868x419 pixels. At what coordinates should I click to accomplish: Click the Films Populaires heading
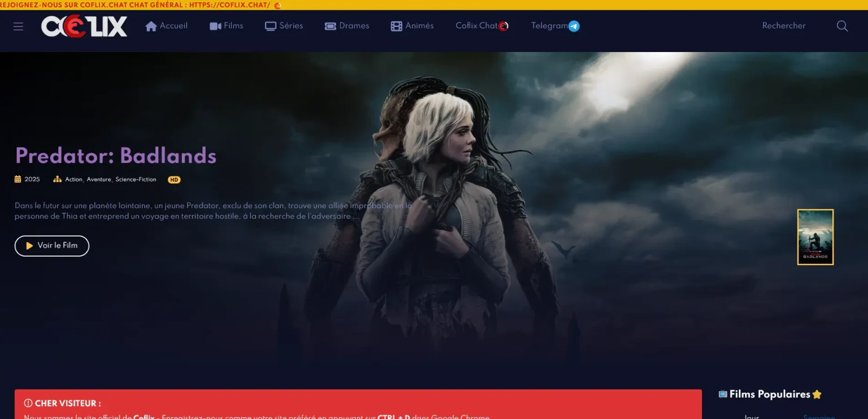pos(770,395)
